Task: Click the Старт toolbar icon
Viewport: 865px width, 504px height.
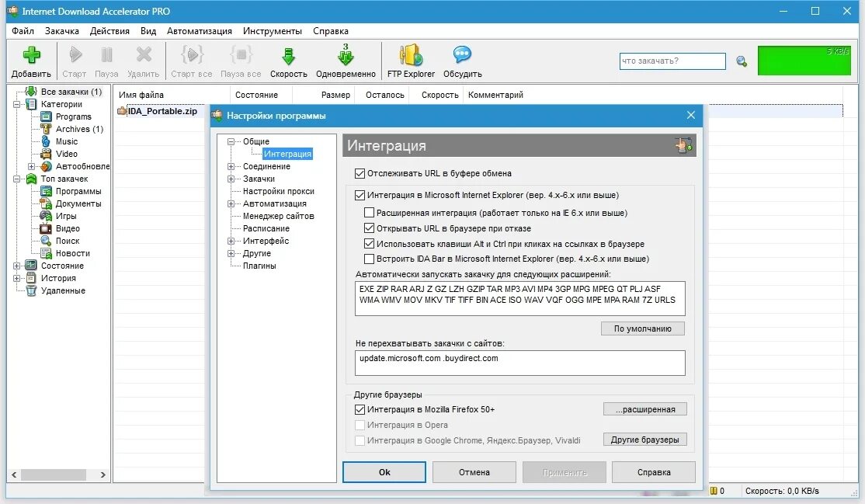Action: tap(75, 54)
